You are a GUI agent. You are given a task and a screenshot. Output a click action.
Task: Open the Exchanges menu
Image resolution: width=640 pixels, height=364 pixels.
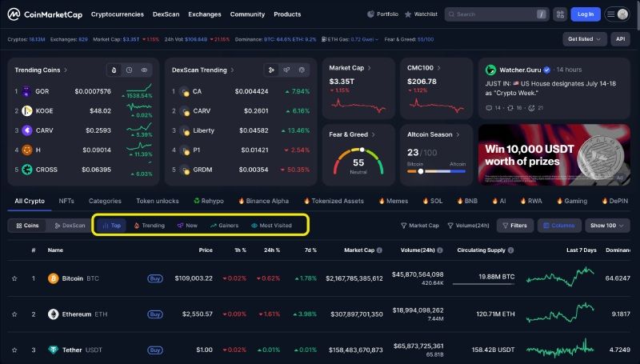[205, 14]
